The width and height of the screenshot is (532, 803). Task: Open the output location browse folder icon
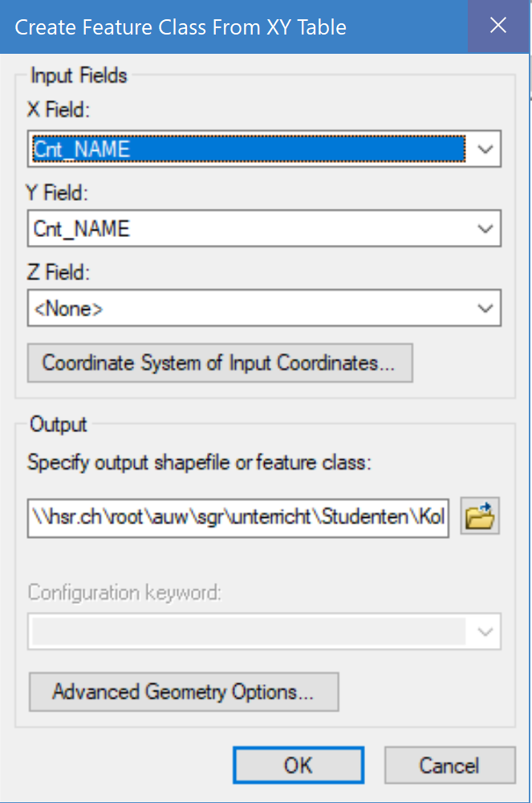(480, 516)
